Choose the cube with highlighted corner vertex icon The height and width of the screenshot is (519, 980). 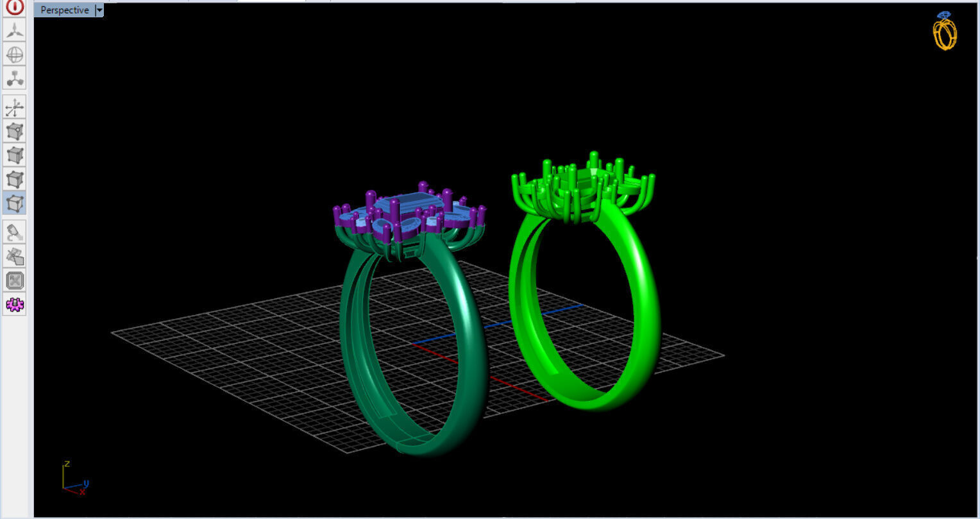(15, 132)
